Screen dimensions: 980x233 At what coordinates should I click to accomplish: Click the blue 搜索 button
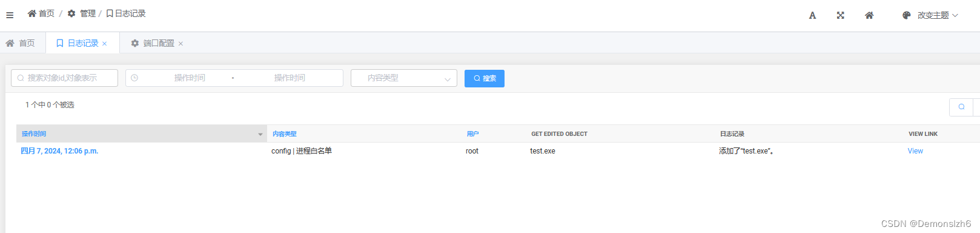[x=485, y=78]
